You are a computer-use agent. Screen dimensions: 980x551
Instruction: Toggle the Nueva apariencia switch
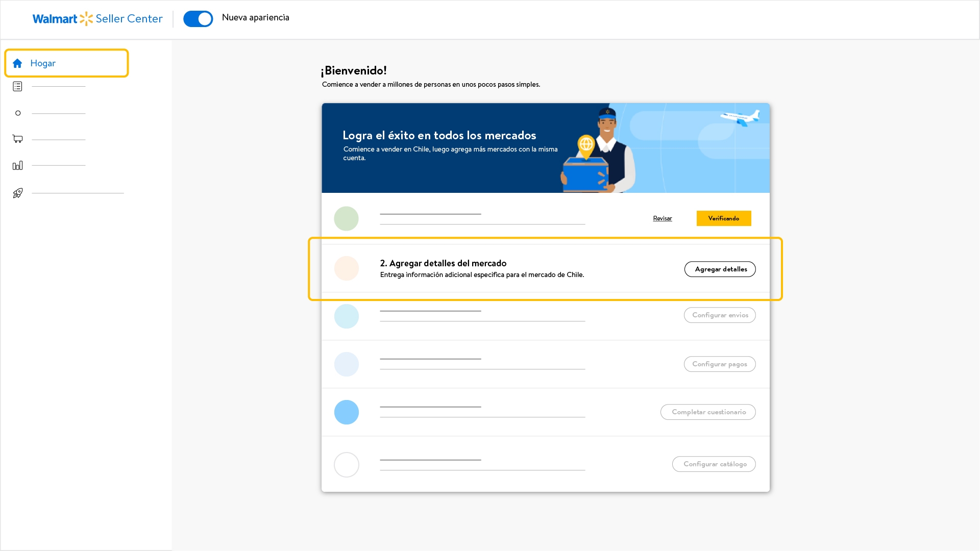click(x=198, y=19)
